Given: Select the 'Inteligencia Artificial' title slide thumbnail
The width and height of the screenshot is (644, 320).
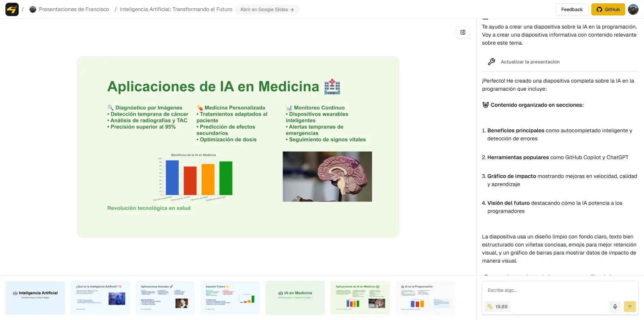Looking at the screenshot, I should (35, 298).
